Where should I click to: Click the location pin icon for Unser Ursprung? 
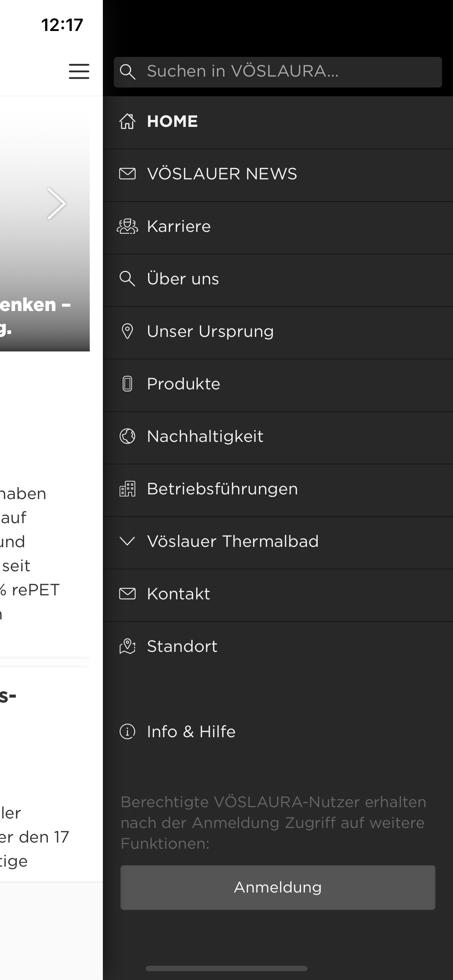coord(127,331)
